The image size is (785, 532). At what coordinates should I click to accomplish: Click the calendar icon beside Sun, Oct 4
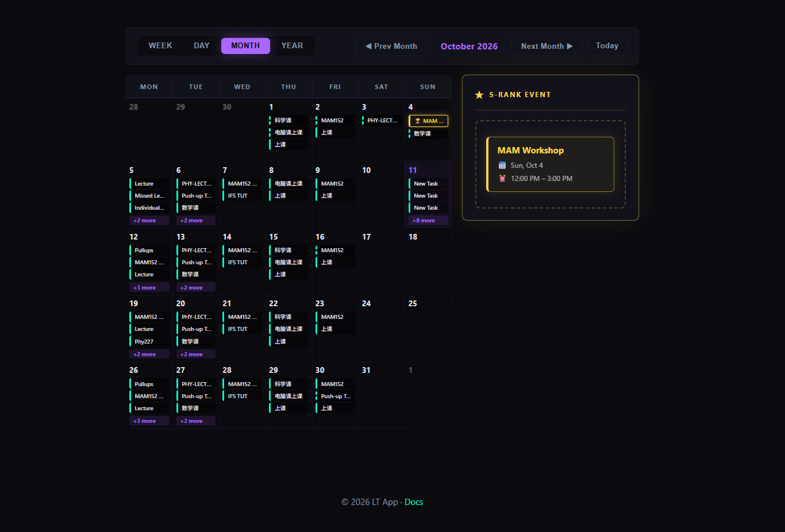pos(502,165)
